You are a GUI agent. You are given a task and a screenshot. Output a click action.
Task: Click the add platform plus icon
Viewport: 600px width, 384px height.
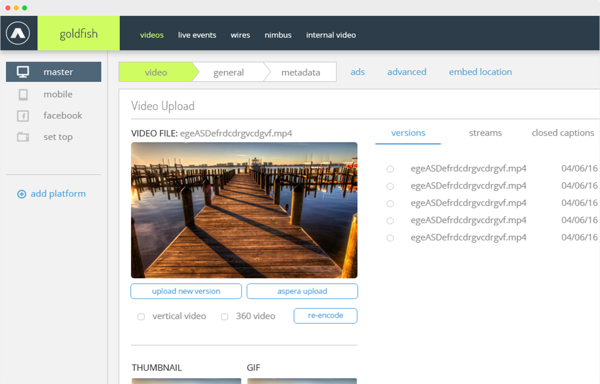tap(22, 194)
